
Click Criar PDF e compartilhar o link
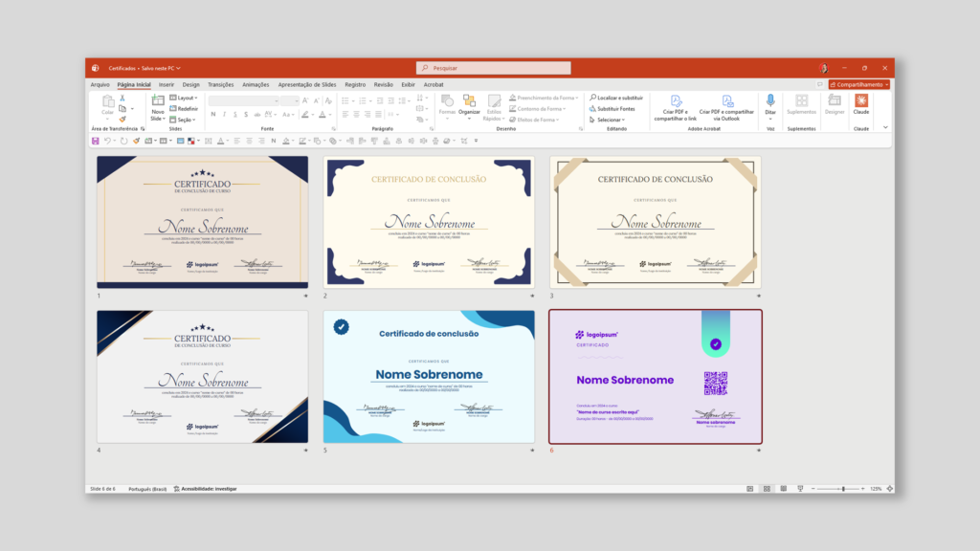675,108
